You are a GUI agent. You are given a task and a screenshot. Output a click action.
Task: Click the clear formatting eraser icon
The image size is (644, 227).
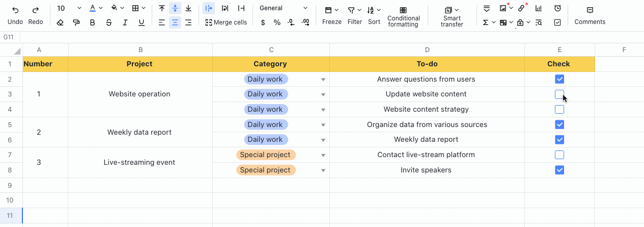coord(60,22)
